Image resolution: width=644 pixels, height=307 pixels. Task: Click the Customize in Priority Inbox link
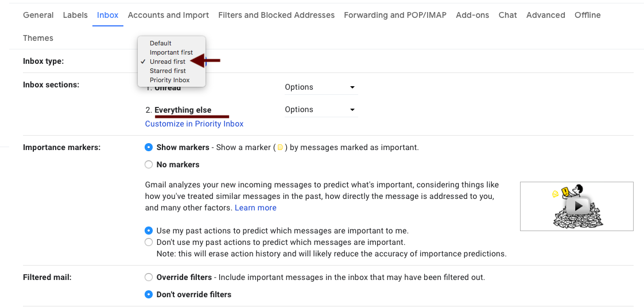click(x=194, y=124)
